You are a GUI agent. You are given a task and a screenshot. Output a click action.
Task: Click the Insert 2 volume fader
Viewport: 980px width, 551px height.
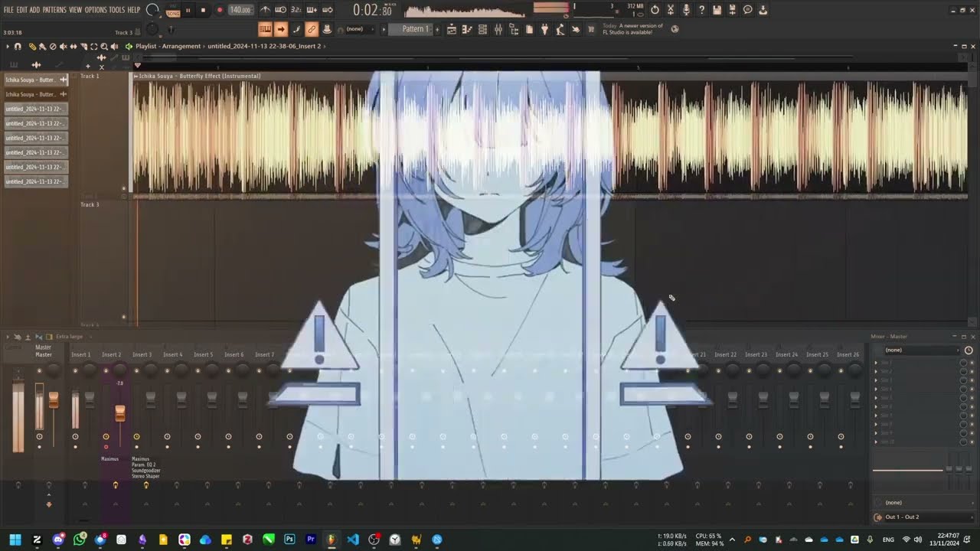pyautogui.click(x=119, y=412)
